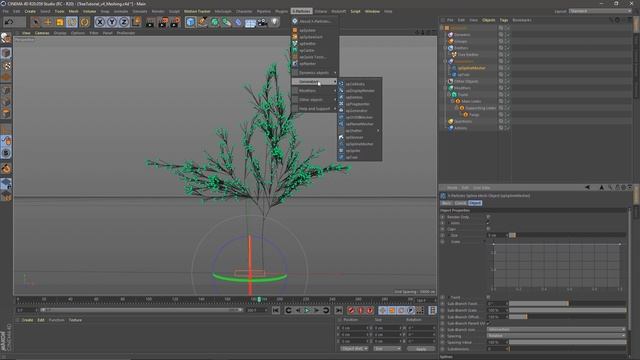Adjust the Size slider
This screenshot has height=360, width=640.
pos(567,235)
